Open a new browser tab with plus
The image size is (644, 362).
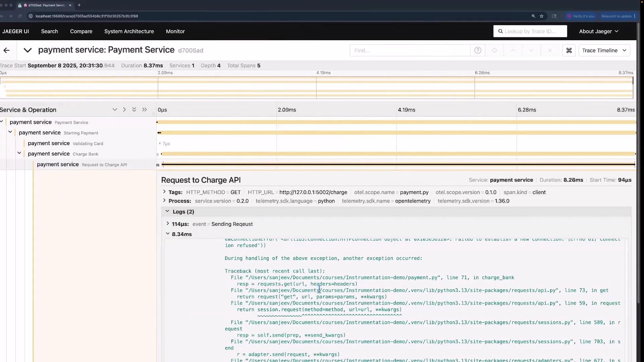point(79,5)
